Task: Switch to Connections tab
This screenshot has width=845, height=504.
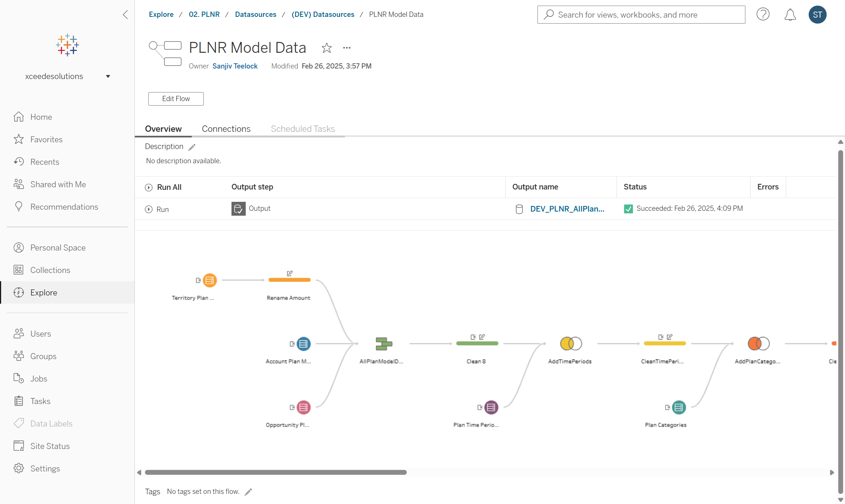Action: click(226, 129)
